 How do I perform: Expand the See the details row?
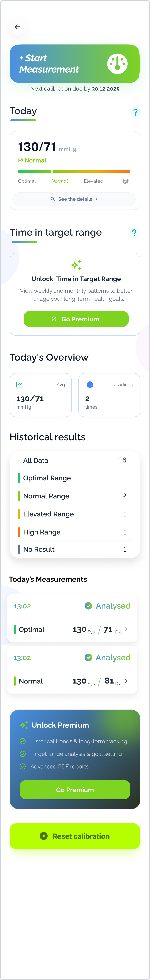[x=74, y=199]
